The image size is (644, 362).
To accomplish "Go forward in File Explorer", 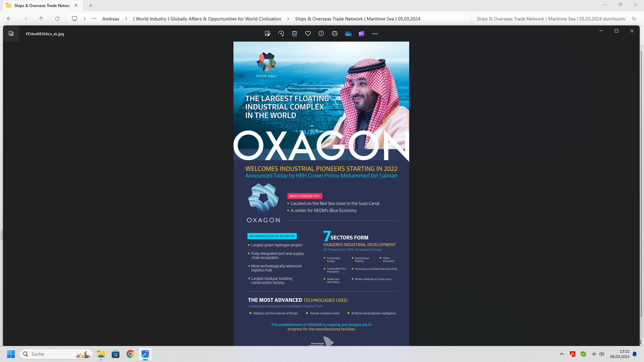I will (25, 19).
